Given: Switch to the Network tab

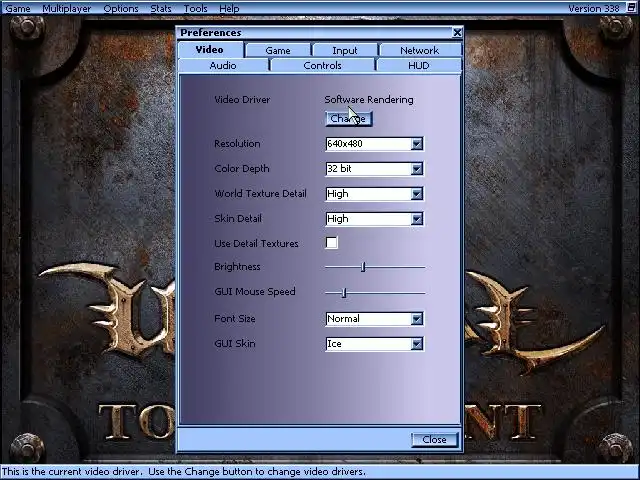Looking at the screenshot, I should point(420,51).
